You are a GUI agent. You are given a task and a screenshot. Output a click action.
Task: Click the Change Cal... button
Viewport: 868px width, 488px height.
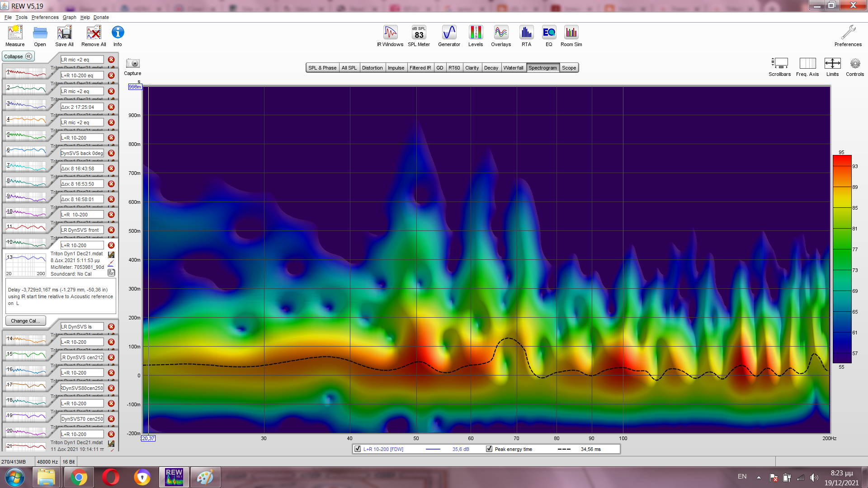coord(25,321)
